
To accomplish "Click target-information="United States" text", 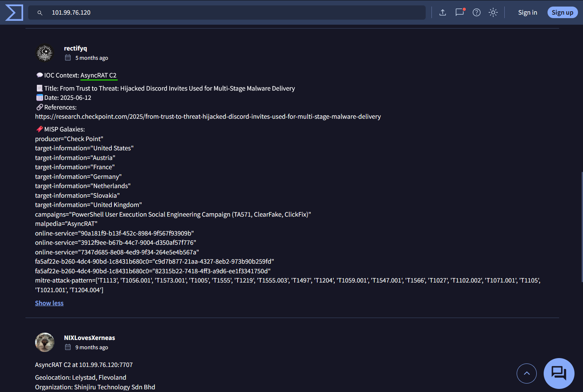I will click(84, 148).
